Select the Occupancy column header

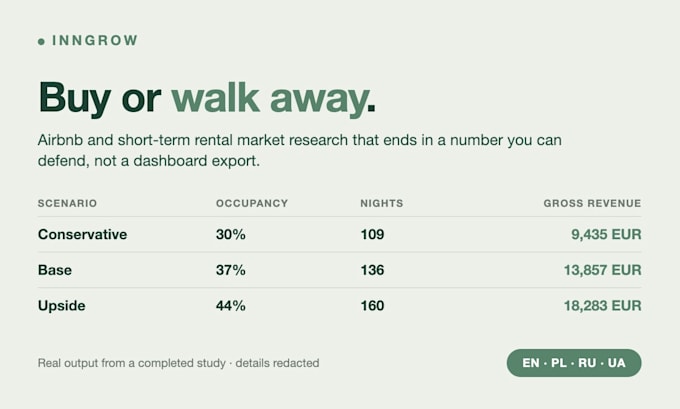pyautogui.click(x=252, y=203)
